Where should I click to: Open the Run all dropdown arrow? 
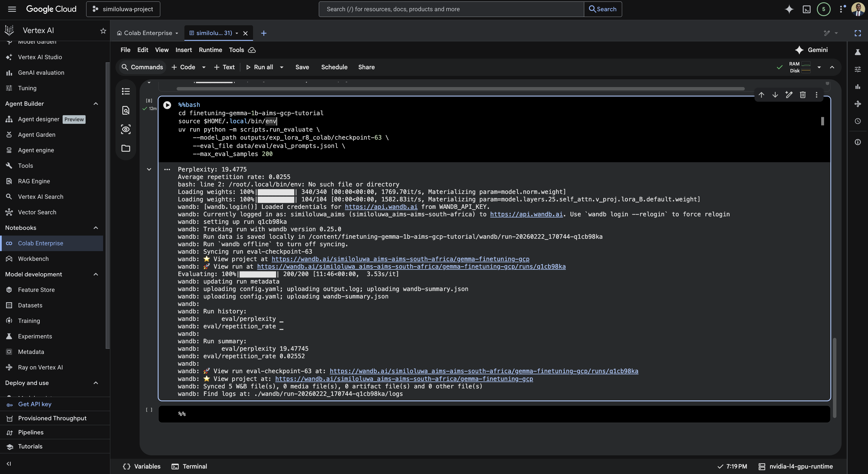tap(282, 67)
